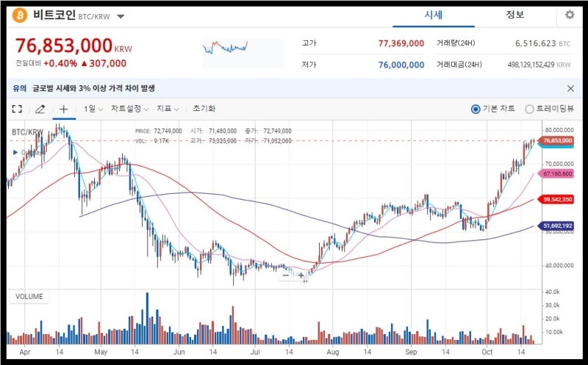Click the Aug label on time axis
The height and width of the screenshot is (365, 588).
click(x=333, y=352)
